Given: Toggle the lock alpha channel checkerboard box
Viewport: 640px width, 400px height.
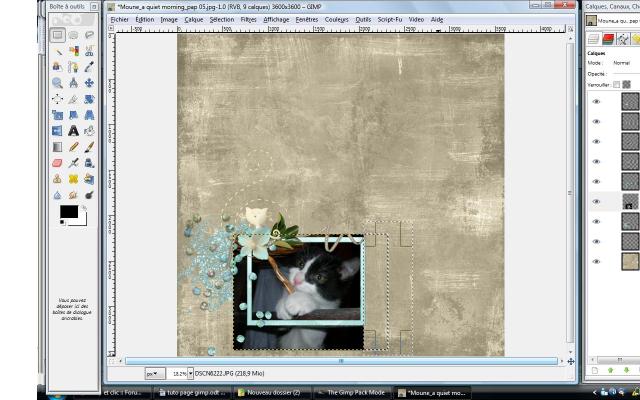Looking at the screenshot, I should [627, 84].
